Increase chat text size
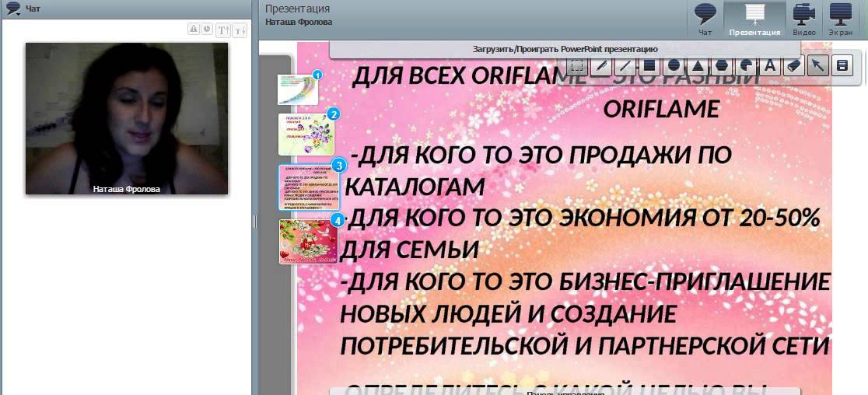Screen dimensions: 868x395 pos(223,30)
